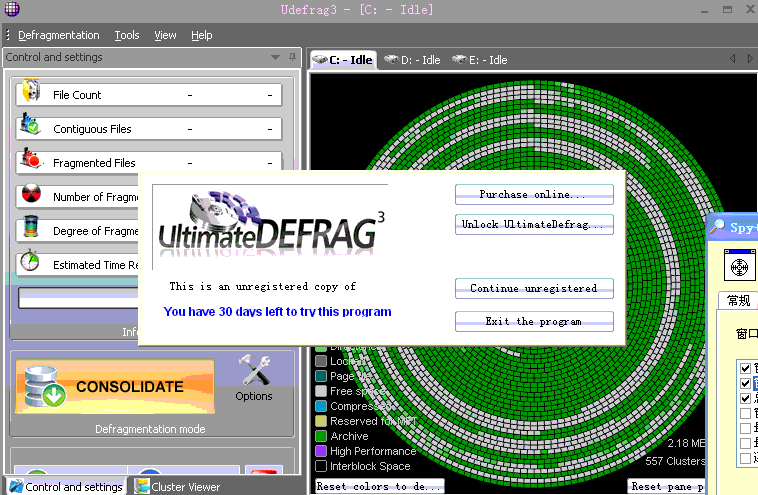This screenshot has width=758, height=495.
Task: Open the Defragmentation menu
Action: (59, 35)
